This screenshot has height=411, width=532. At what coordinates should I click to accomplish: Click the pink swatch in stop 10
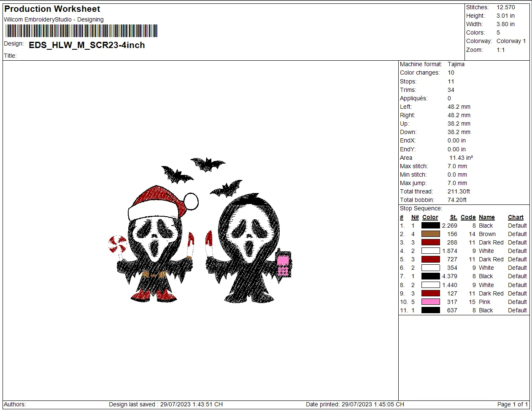point(431,302)
